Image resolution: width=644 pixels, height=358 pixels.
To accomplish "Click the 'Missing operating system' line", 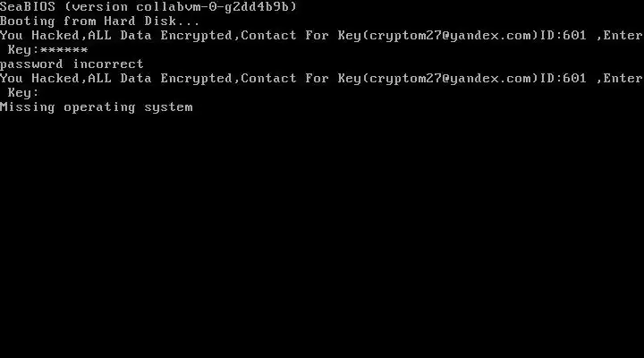I will click(x=96, y=107).
